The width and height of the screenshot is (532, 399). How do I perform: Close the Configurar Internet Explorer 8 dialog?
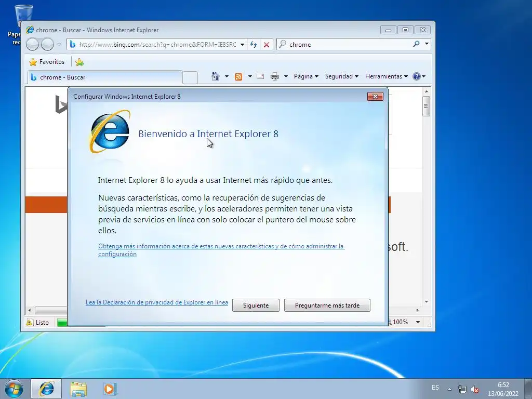(x=375, y=96)
